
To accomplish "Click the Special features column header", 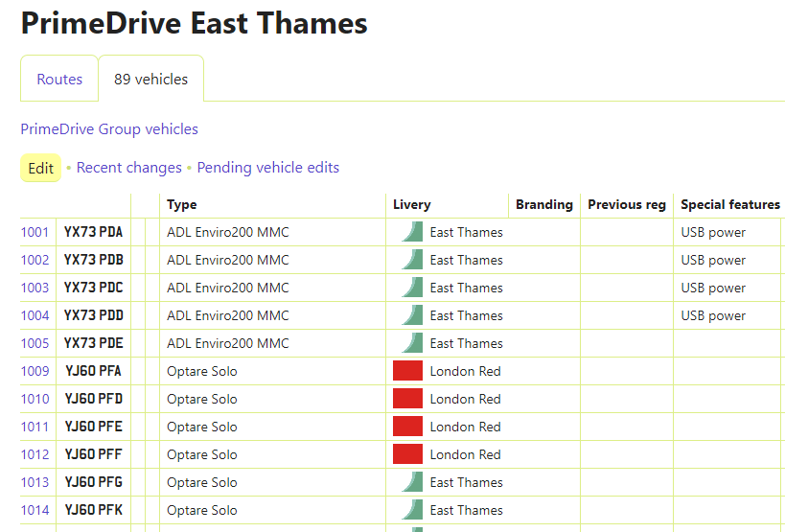I will pos(729,204).
